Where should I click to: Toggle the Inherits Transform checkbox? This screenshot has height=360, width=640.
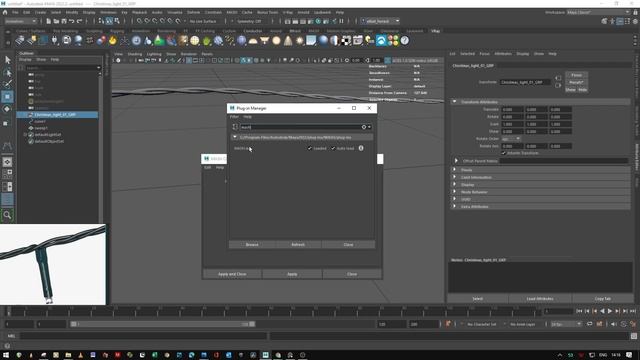click(x=504, y=153)
